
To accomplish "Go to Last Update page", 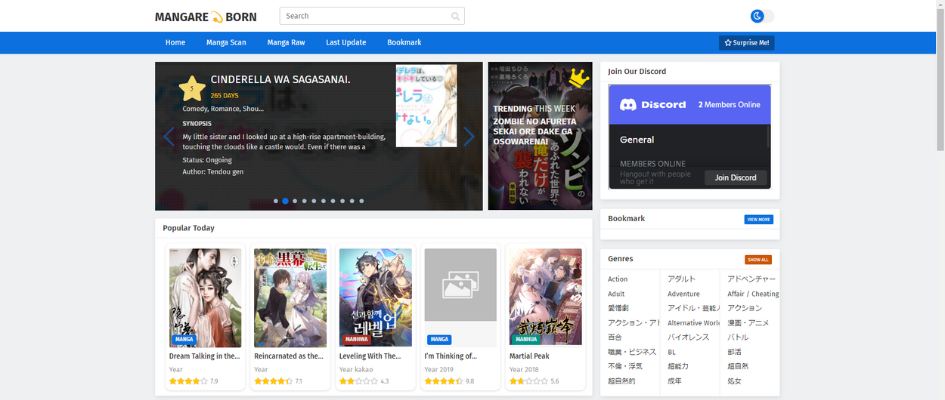I will pos(346,43).
